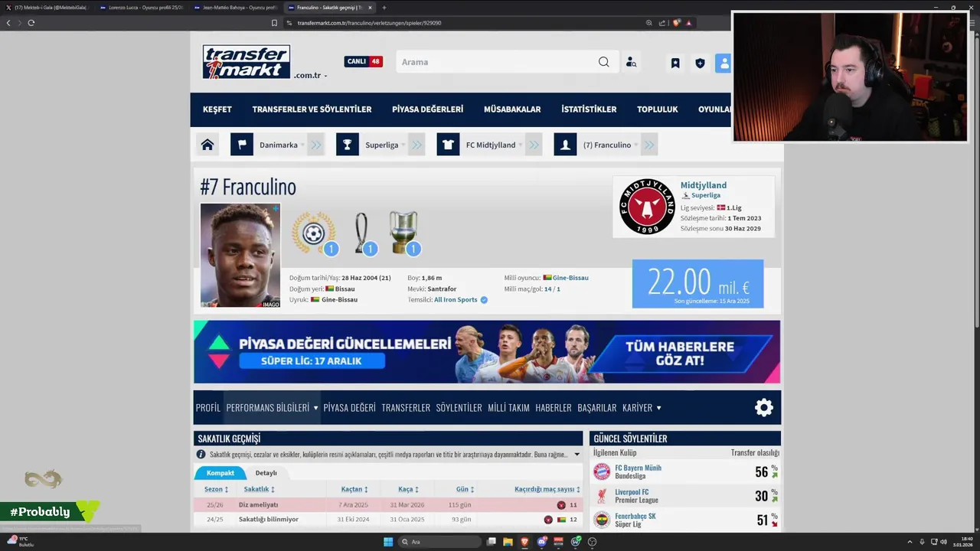Open the Transferler player tab

click(406, 408)
